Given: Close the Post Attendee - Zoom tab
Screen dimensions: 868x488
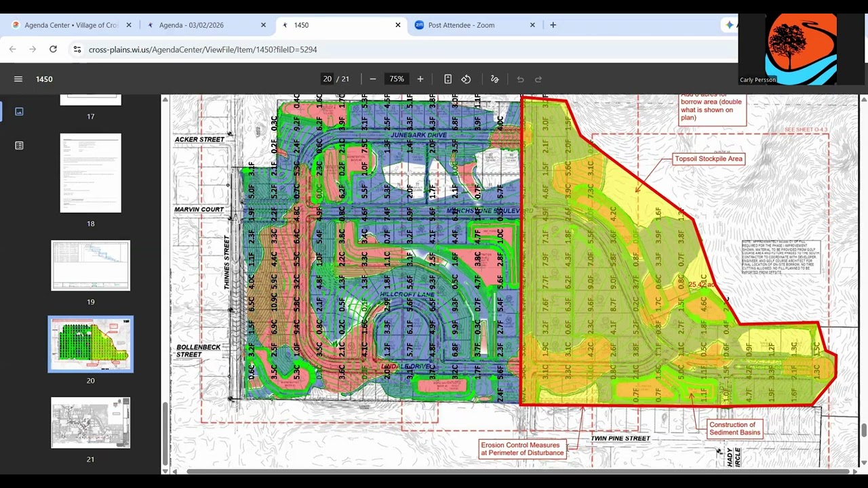Looking at the screenshot, I should (532, 25).
